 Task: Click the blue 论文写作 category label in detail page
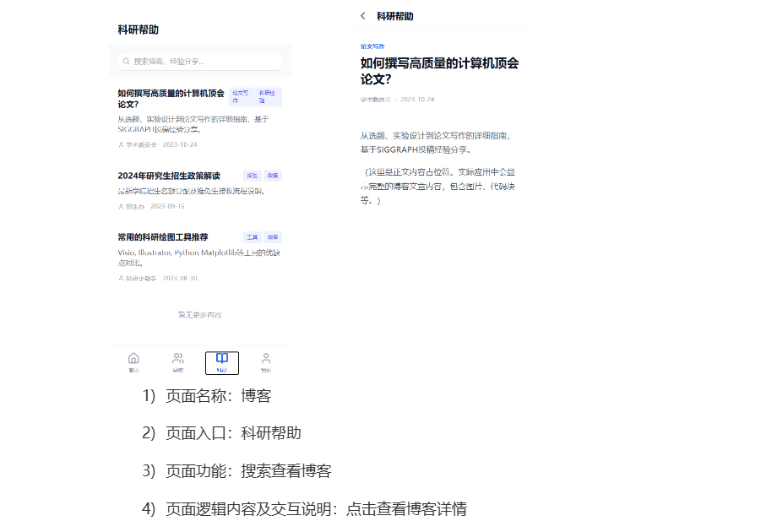point(372,46)
